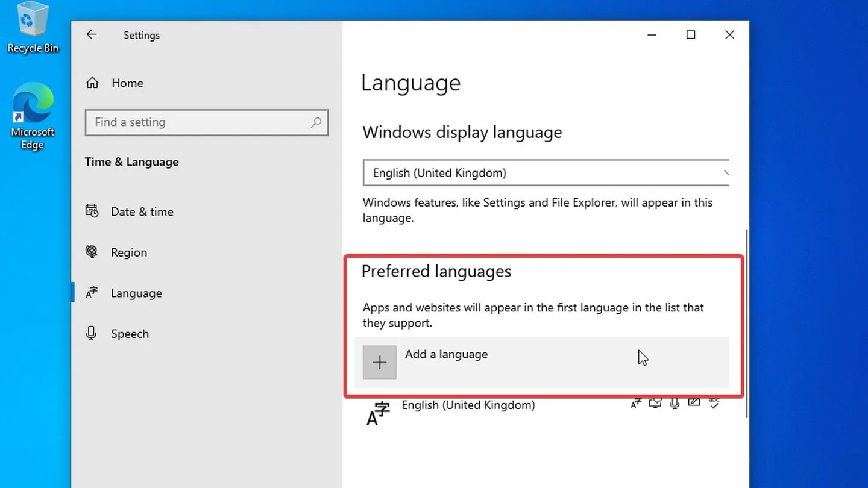Screen dimensions: 868x488
Task: Click the large Language page title
Action: 410,83
